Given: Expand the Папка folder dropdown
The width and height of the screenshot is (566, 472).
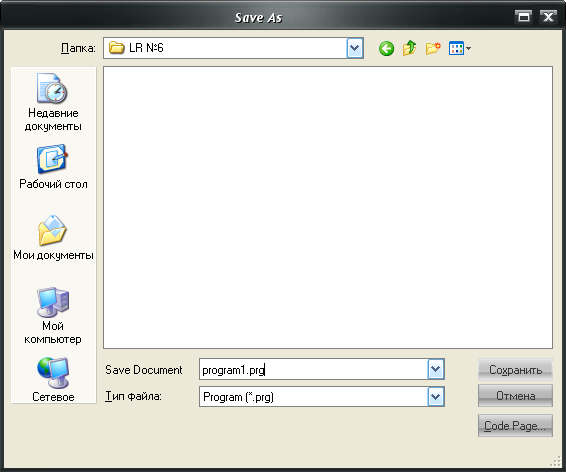Looking at the screenshot, I should point(355,48).
